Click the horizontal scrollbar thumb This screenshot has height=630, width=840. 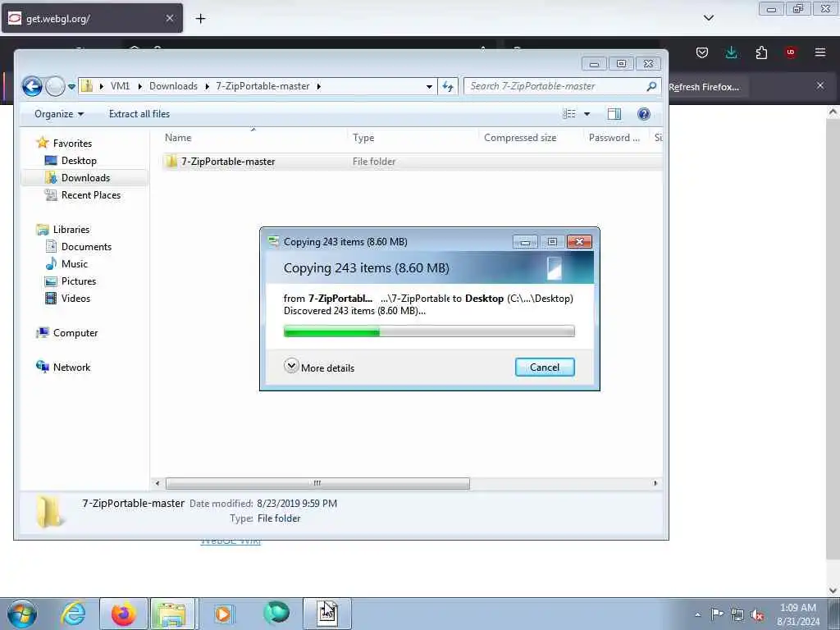(317, 483)
